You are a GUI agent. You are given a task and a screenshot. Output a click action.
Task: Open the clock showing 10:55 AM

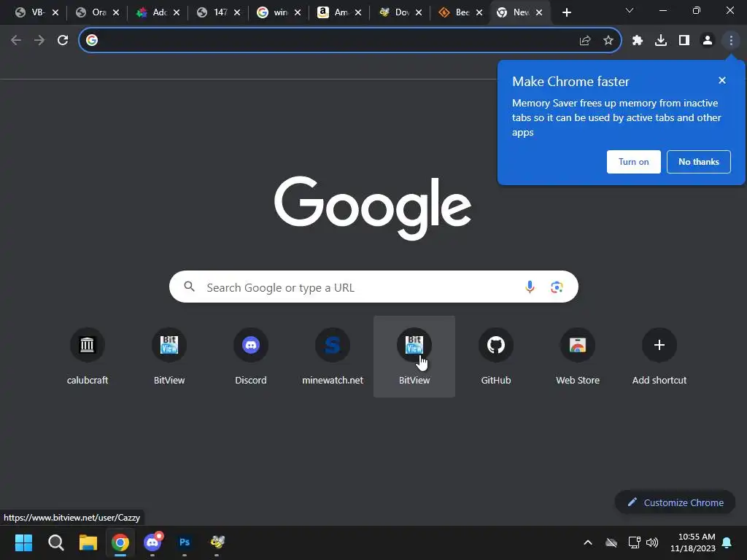pos(693,542)
